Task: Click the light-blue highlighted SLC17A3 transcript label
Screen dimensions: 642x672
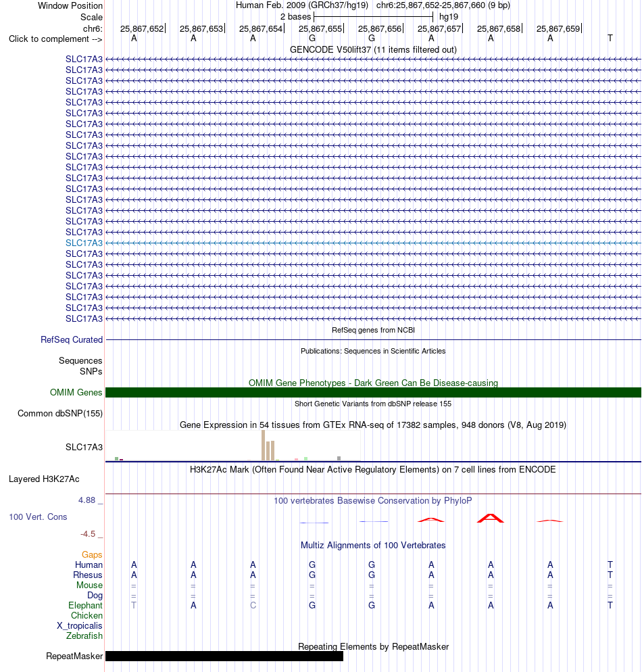Action: tap(84, 243)
